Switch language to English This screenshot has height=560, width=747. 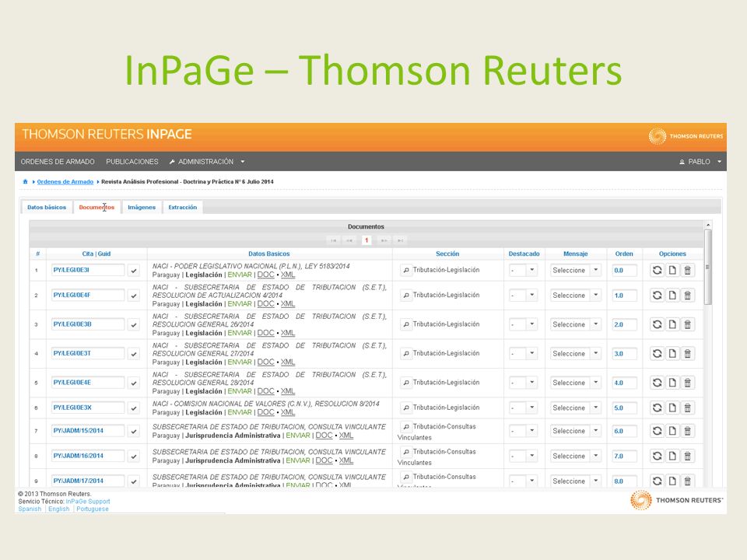pyautogui.click(x=58, y=509)
